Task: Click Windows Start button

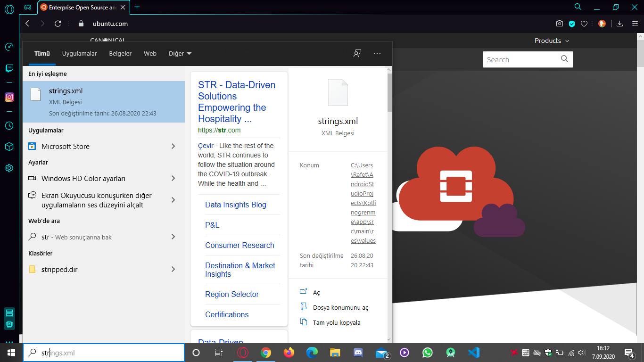Action: (11, 353)
